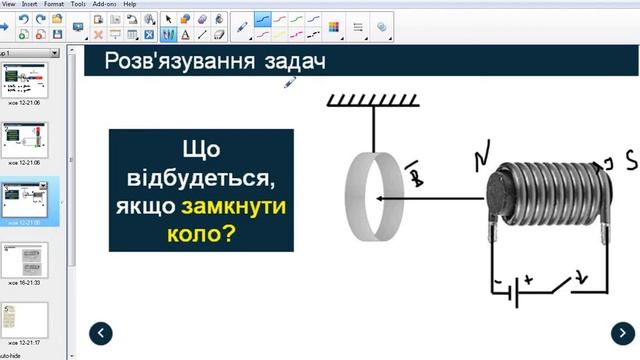Open the second page thumbnail
Image resolution: width=640 pixels, height=360 pixels.
pos(24,140)
